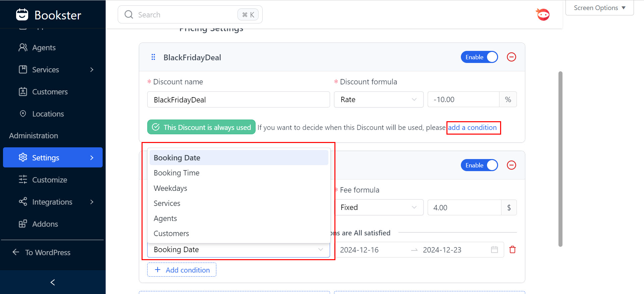Toggle the second pricing rule Enable switch
This screenshot has height=294, width=644.
[479, 165]
